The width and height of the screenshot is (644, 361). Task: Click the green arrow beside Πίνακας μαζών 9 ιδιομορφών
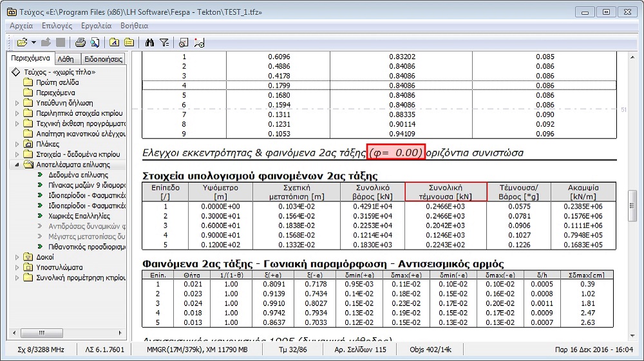[x=40, y=185]
